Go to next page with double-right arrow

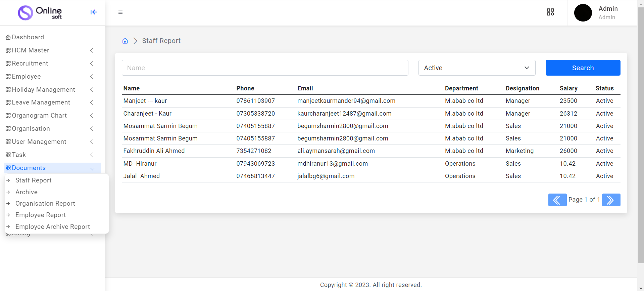(x=611, y=200)
